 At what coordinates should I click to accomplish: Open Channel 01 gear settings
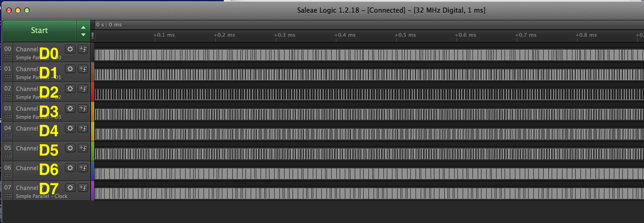pos(70,69)
